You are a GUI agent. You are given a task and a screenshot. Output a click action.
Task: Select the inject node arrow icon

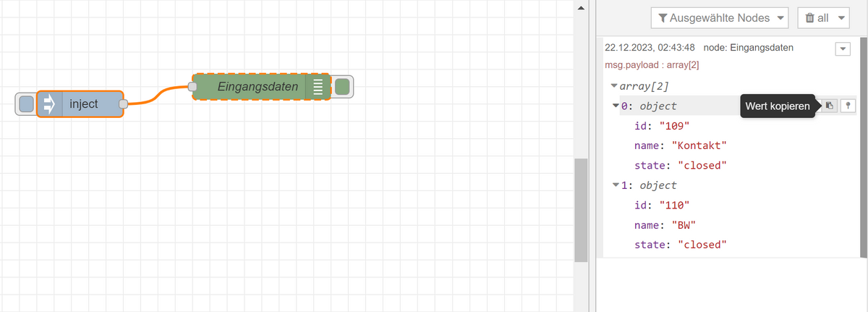(49, 104)
